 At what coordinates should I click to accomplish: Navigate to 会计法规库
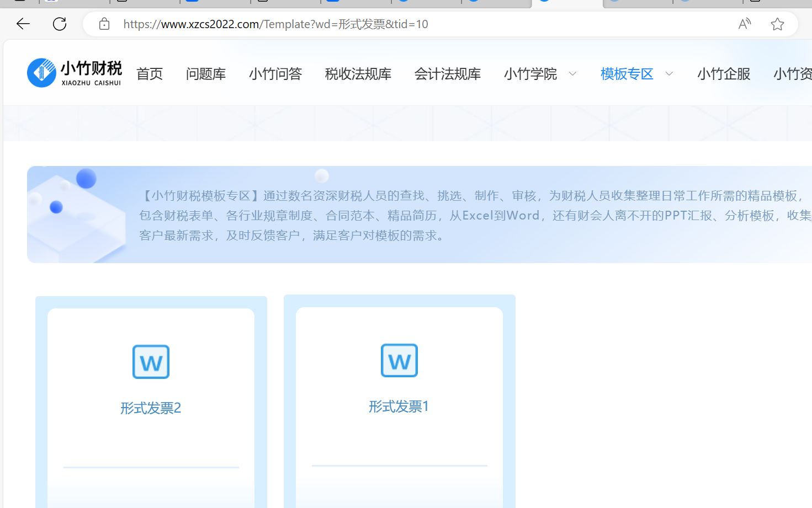pos(448,74)
